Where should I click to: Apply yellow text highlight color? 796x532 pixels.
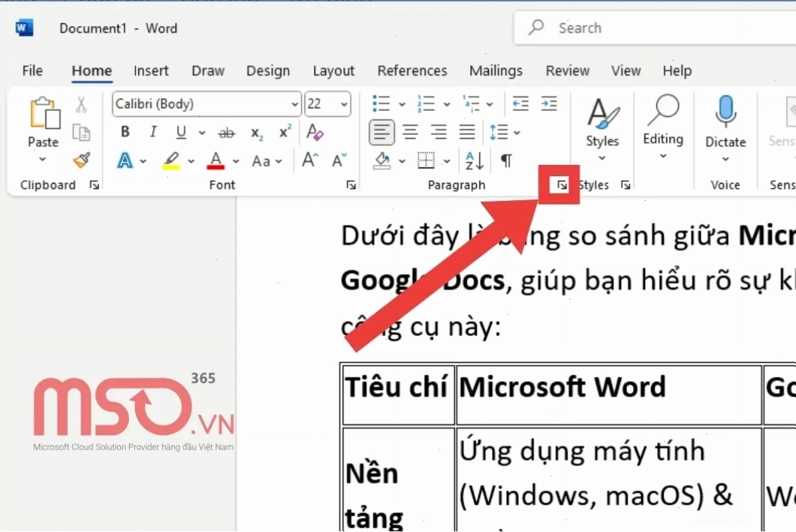pyautogui.click(x=172, y=161)
